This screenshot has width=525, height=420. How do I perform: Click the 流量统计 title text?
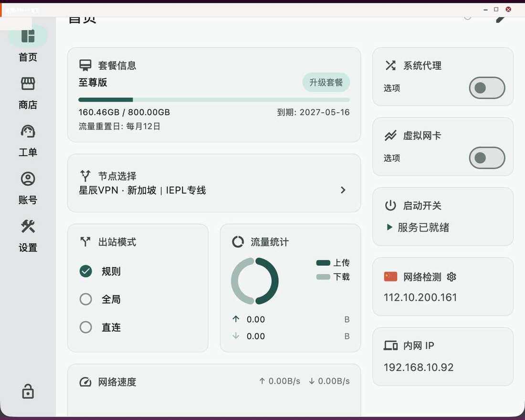270,242
